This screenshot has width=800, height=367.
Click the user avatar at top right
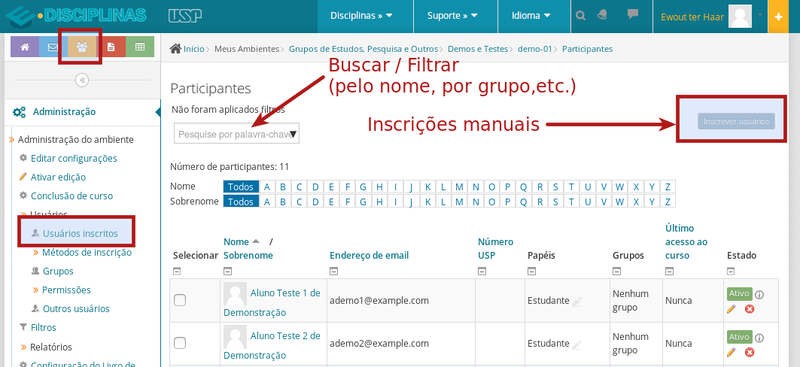click(x=740, y=16)
